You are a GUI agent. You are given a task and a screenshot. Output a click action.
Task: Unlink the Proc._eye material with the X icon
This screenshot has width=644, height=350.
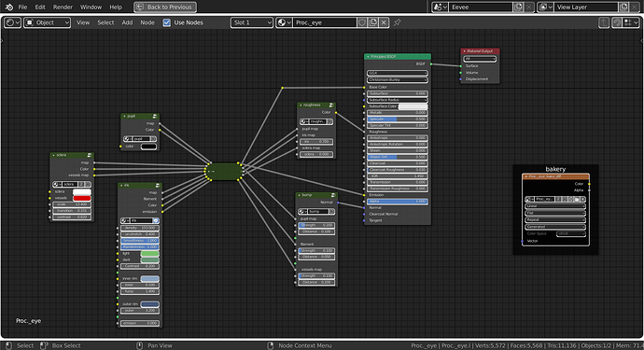[384, 22]
